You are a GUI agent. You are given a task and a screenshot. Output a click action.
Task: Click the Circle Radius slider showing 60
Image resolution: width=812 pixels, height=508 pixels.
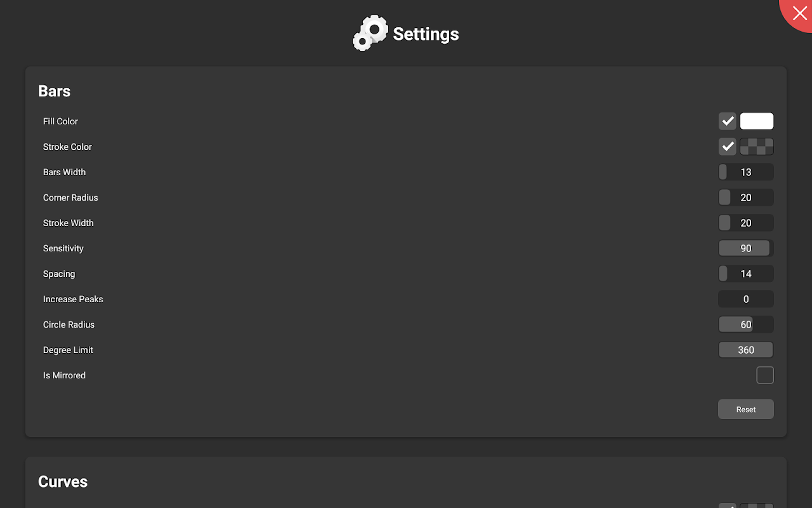pos(746,324)
